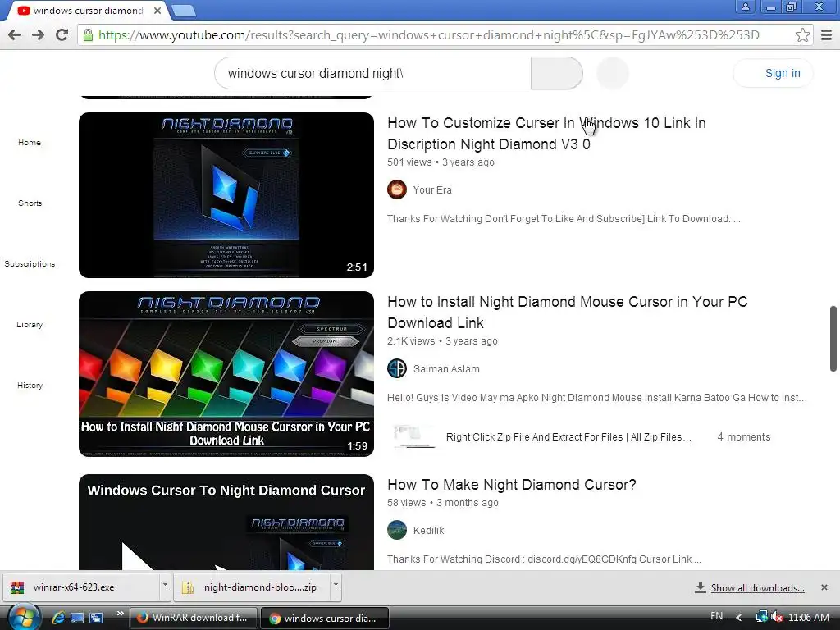Click the round voice search button
840x630 pixels.
tap(612, 73)
